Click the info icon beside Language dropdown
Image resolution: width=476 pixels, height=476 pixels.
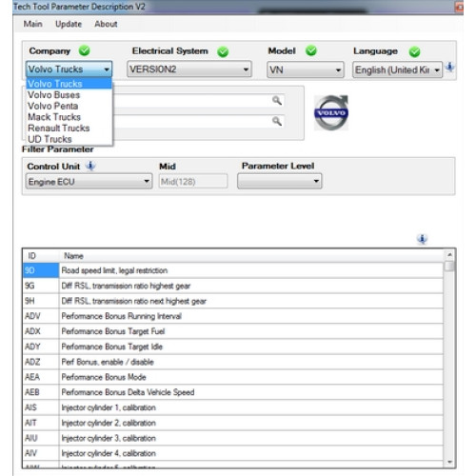(449, 68)
